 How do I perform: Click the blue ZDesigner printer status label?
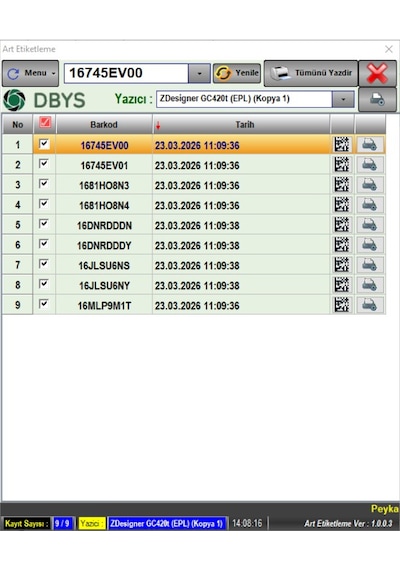[167, 523]
